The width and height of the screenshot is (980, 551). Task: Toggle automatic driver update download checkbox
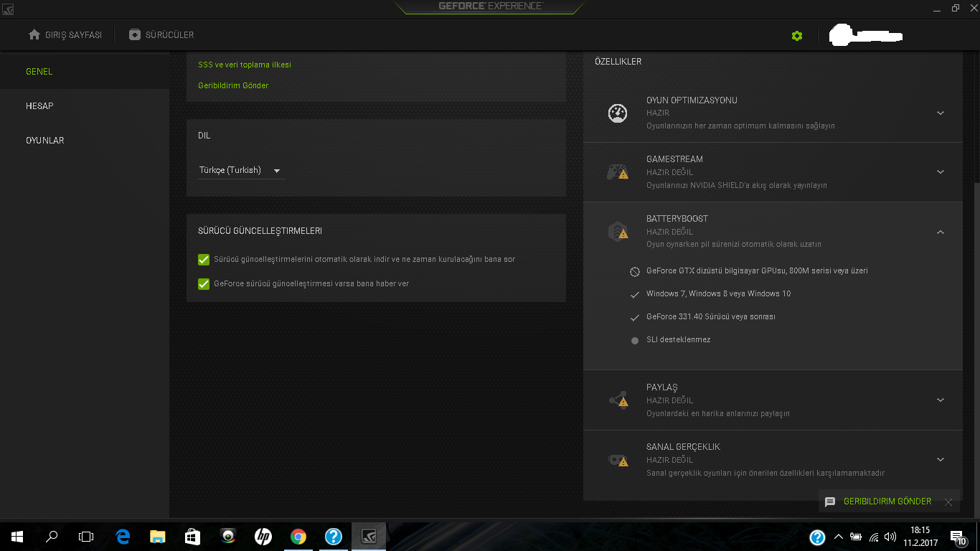click(203, 260)
